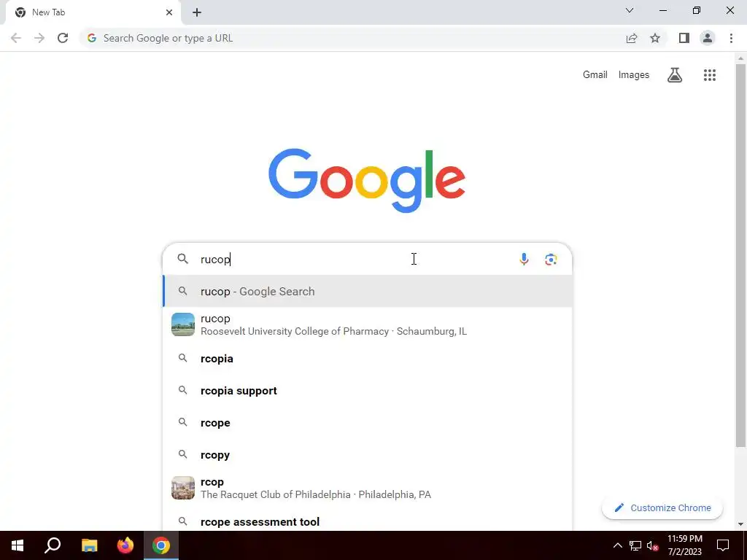Image resolution: width=747 pixels, height=560 pixels.
Task: Start voice search with the microphone icon
Action: (524, 259)
